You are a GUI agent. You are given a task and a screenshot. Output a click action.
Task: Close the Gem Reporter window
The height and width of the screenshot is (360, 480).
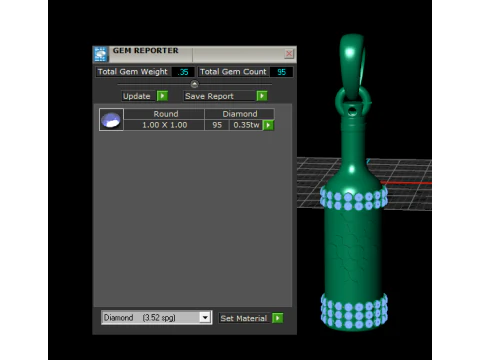click(x=289, y=53)
